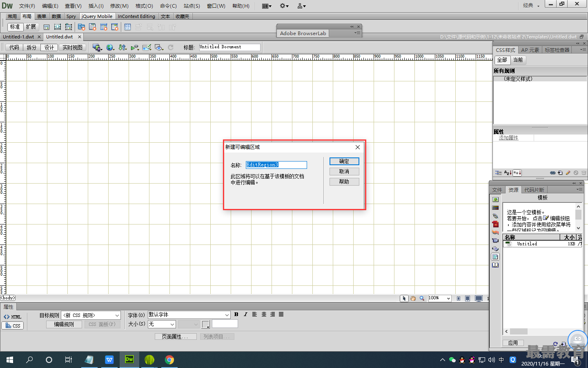The height and width of the screenshot is (368, 588).
Task: Open the 插入(I) menu
Action: point(96,6)
